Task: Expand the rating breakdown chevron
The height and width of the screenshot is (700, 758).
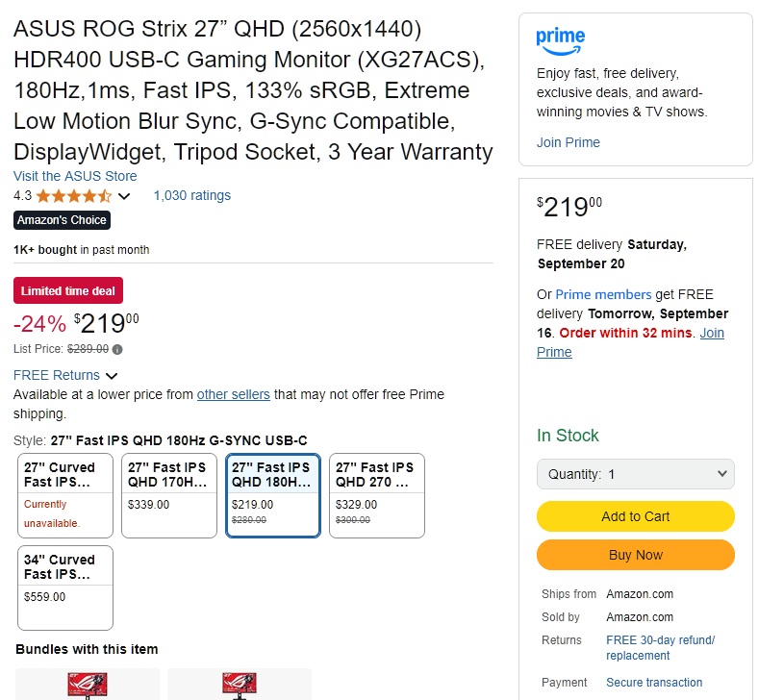Action: [x=124, y=196]
